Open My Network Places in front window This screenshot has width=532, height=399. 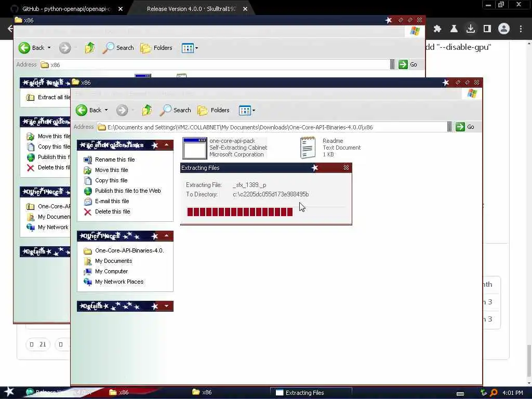coord(119,282)
